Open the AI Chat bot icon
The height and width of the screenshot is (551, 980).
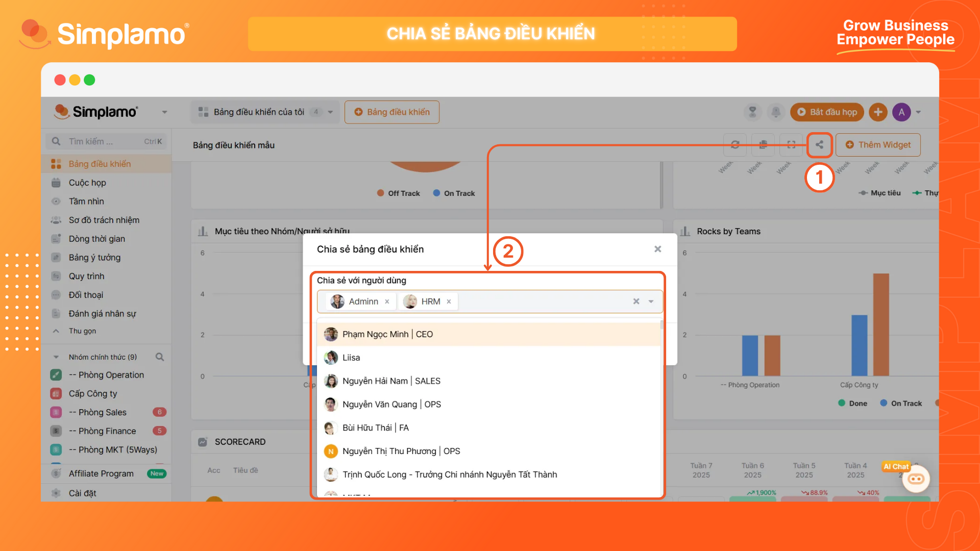tap(916, 479)
